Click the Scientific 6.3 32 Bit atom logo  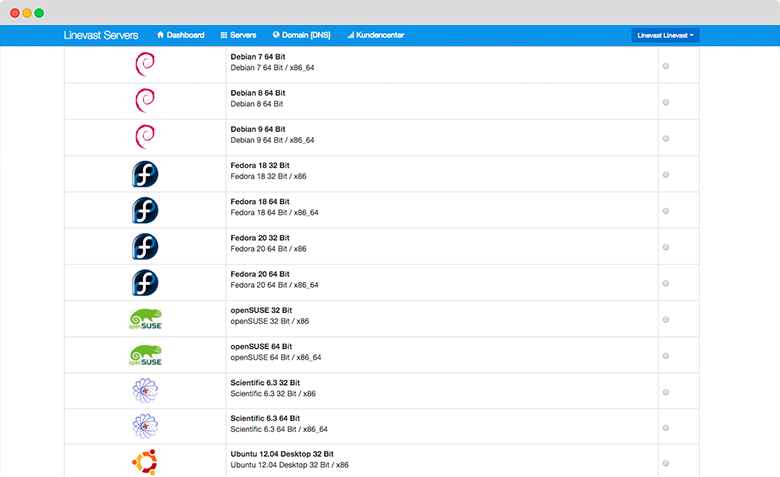coord(145,390)
